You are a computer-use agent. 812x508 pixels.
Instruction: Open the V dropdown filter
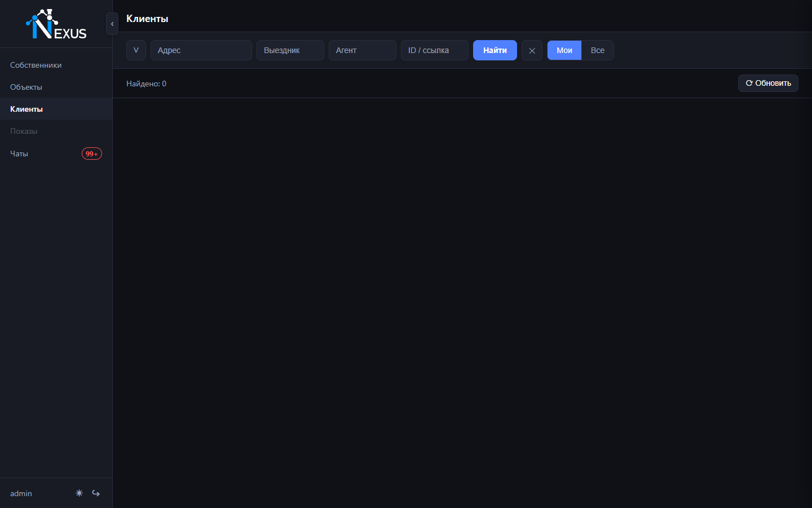(x=136, y=50)
